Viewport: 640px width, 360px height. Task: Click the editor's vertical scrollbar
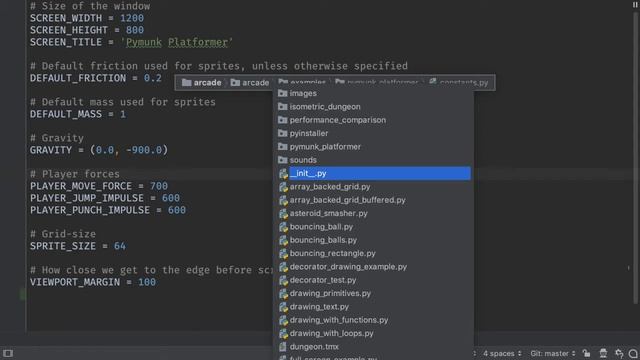[635, 159]
